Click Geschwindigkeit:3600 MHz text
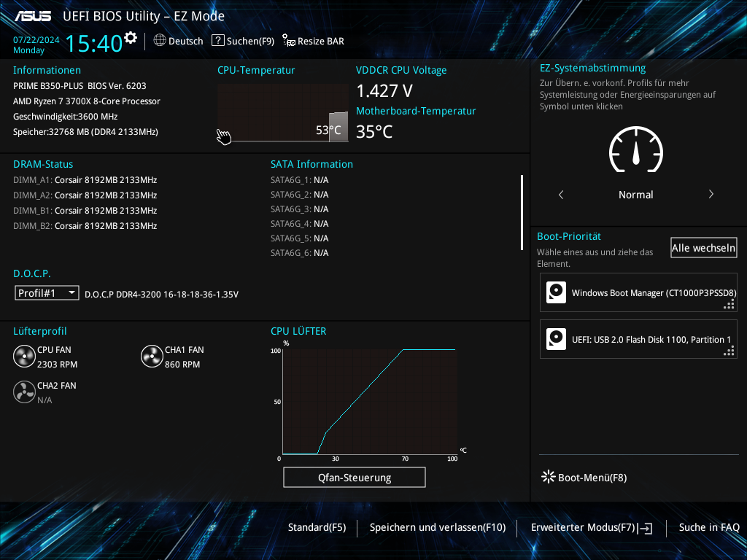Viewport: 747px width, 560px height. point(65,116)
